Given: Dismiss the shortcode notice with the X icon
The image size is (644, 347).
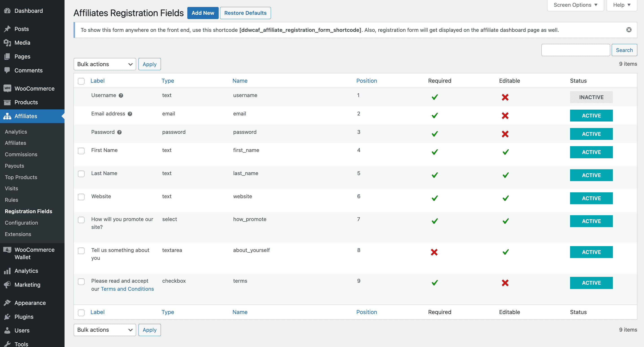Looking at the screenshot, I should tap(629, 30).
